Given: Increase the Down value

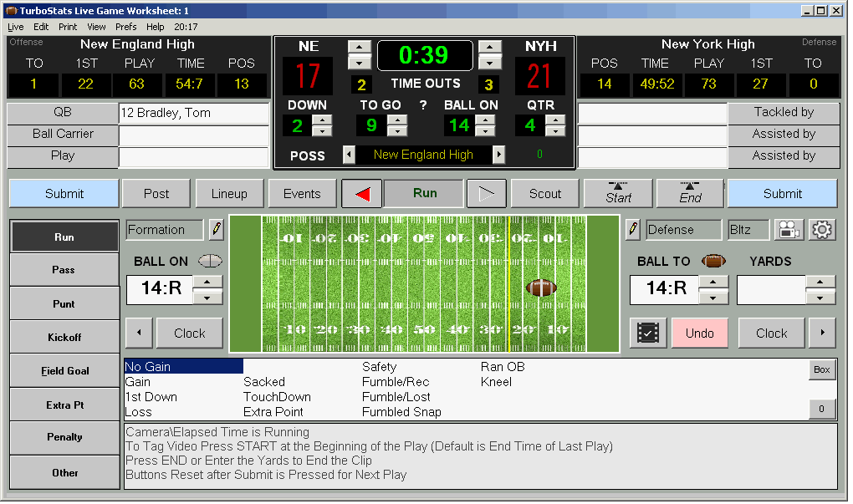Looking at the screenshot, I should (x=322, y=120).
